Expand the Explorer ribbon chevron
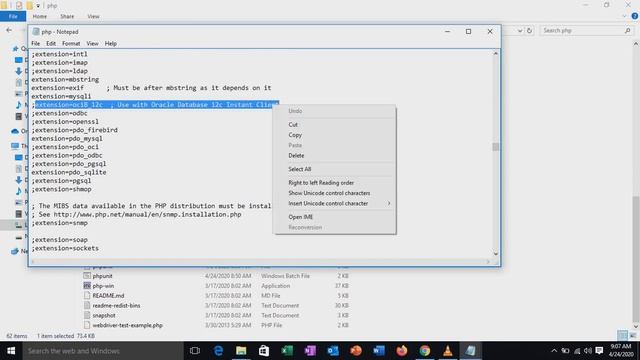The width and height of the screenshot is (640, 360). click(x=624, y=16)
